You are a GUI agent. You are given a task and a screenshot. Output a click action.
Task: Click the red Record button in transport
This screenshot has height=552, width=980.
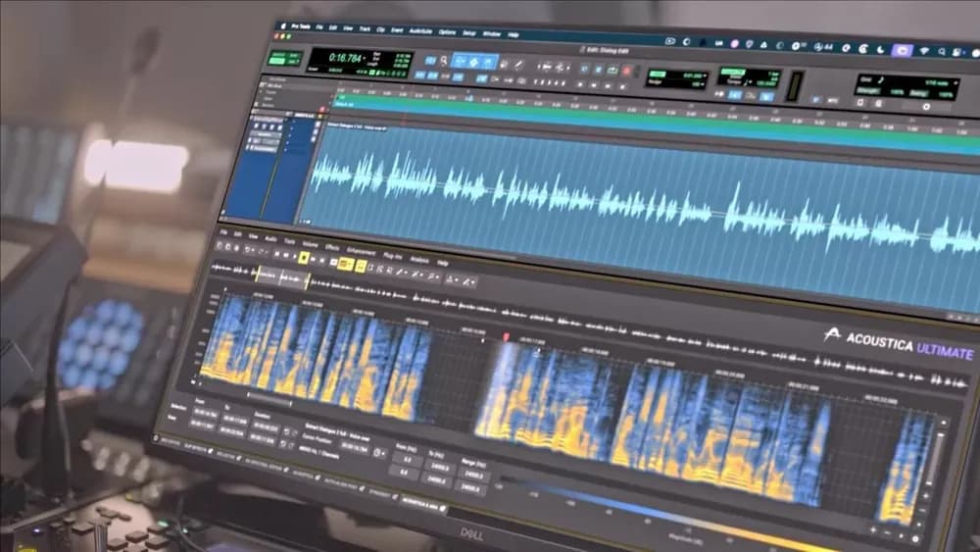pyautogui.click(x=627, y=72)
